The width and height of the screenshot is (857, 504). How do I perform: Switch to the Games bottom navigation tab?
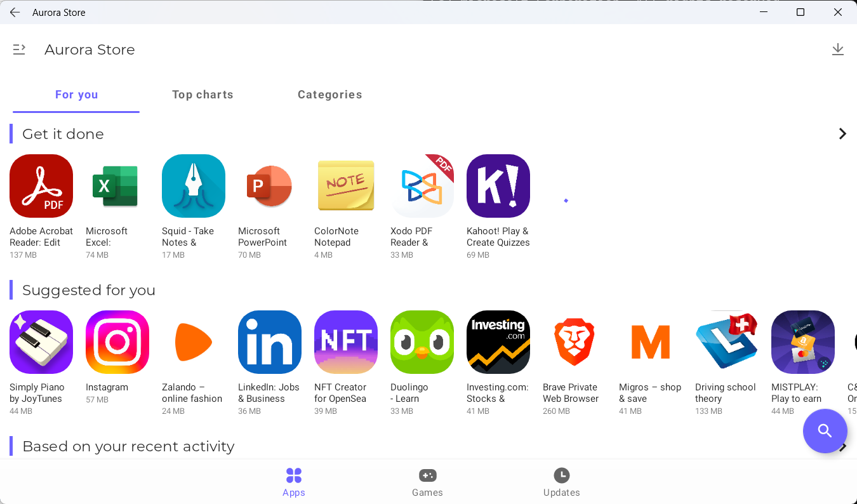(x=427, y=482)
